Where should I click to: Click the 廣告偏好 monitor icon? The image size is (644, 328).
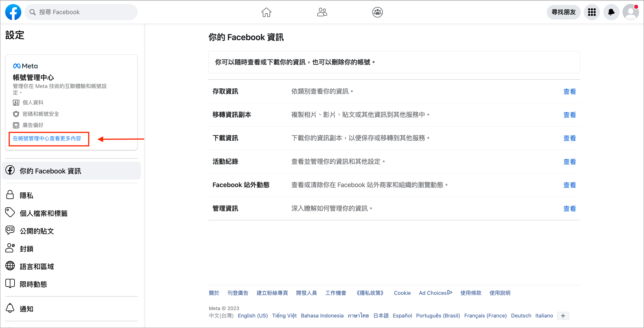[16, 125]
